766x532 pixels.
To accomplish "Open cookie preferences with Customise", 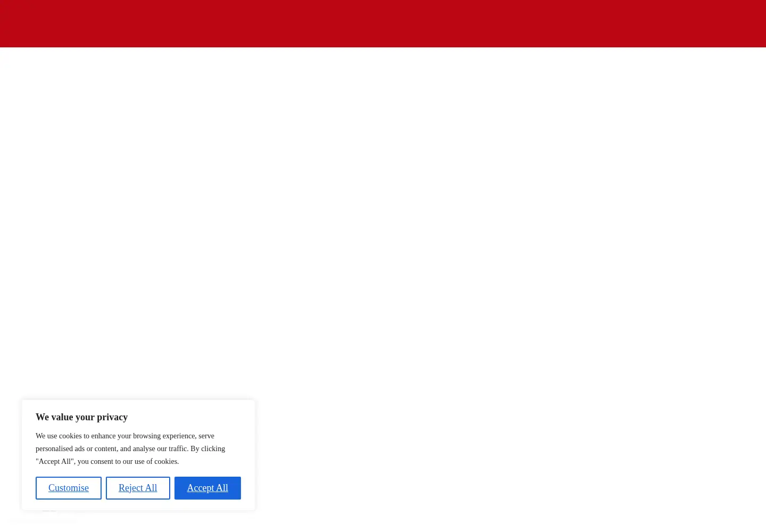I will (x=69, y=488).
